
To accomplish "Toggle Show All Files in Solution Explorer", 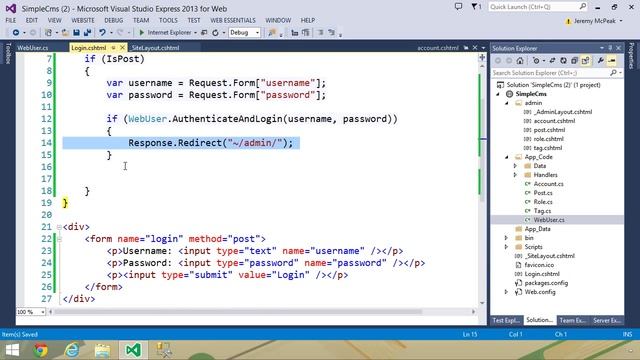I will point(585,60).
